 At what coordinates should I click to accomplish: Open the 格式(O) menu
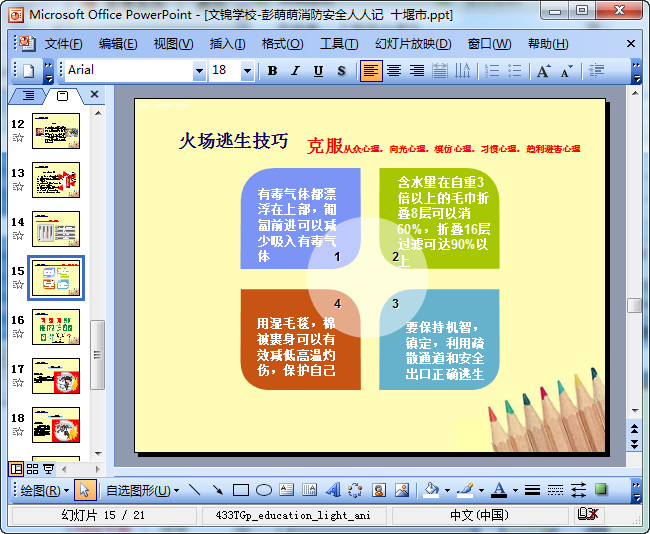(282, 44)
